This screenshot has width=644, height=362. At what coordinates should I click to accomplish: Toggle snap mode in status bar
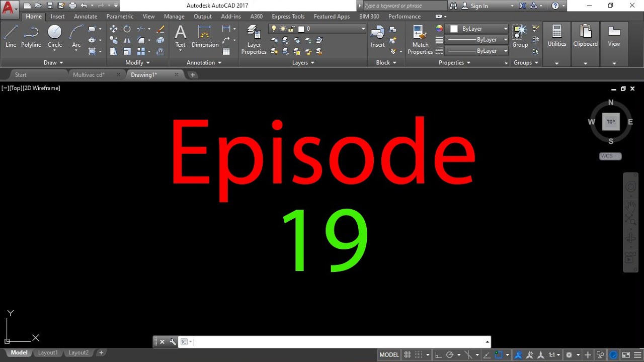(x=419, y=355)
